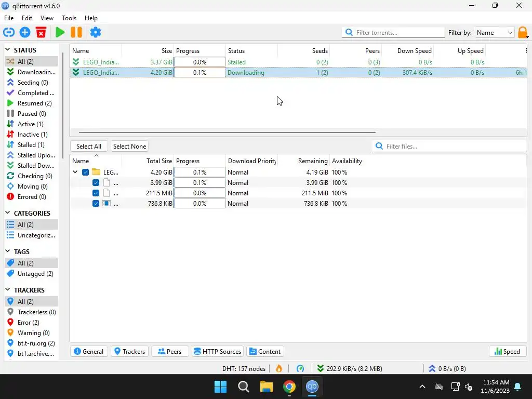Click the alternative speed limits speedometer icon

click(300, 368)
